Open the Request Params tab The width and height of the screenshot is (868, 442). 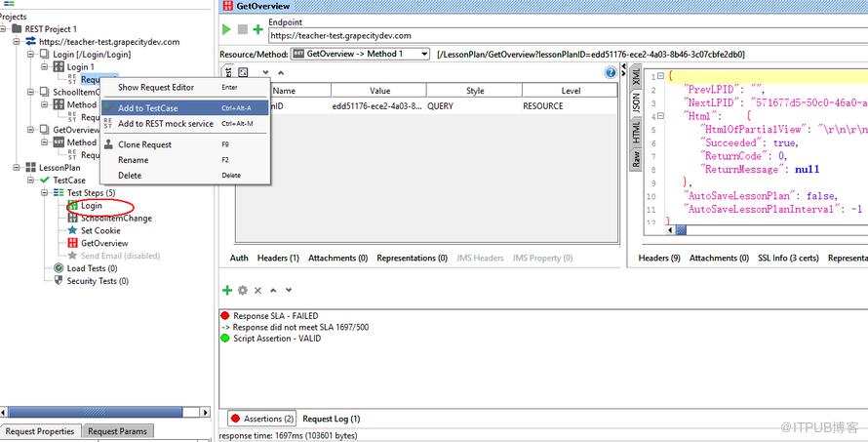pos(117,431)
